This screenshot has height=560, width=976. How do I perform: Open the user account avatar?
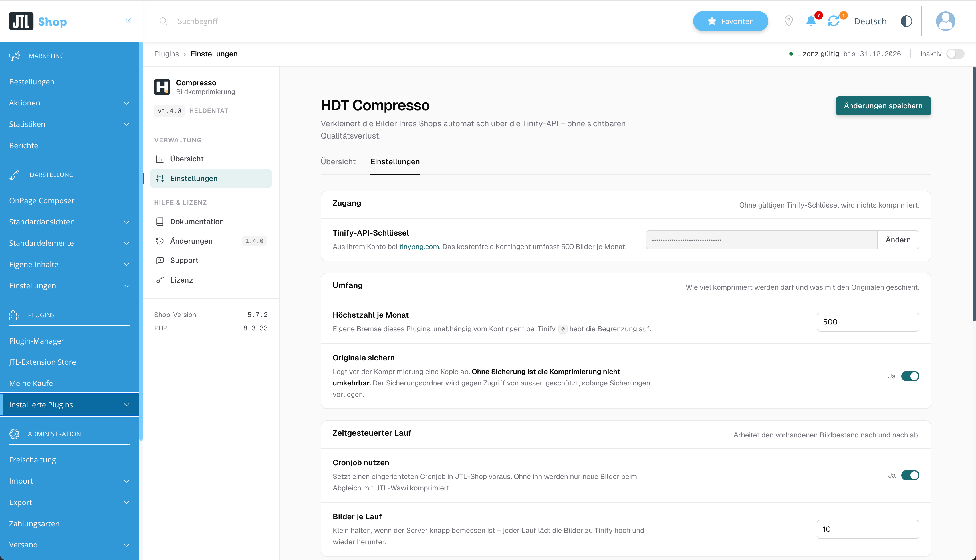[x=945, y=21]
